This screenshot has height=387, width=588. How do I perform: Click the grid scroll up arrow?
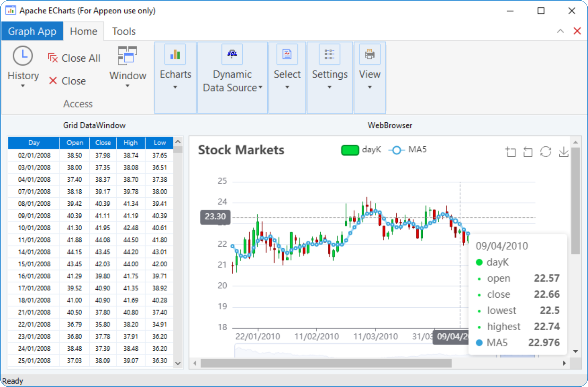178,142
